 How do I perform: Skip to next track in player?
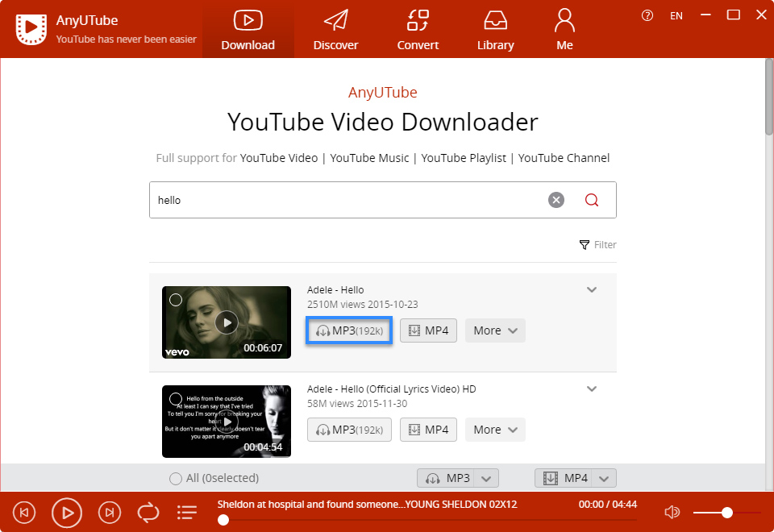(110, 513)
